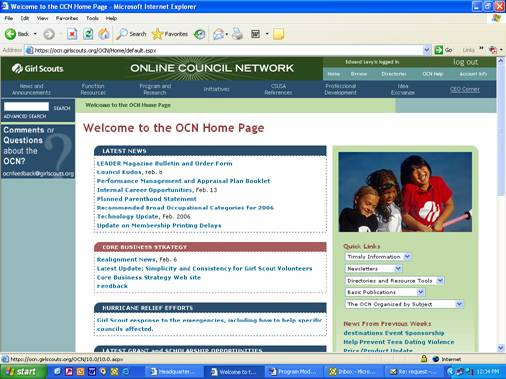
Task: Open The OCN Organized by Subject dropdown
Action: [404, 304]
